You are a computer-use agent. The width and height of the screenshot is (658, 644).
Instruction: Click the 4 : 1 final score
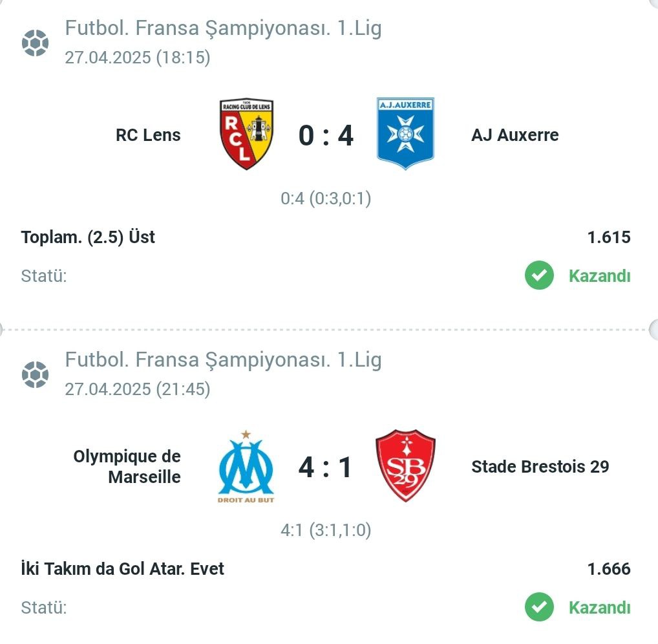[325, 467]
